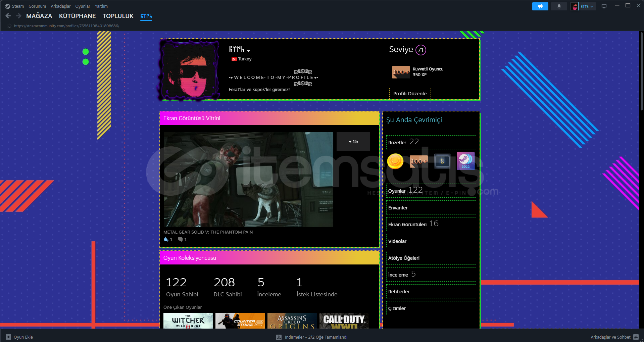Switch to the KÜTÜPHANE tab
This screenshot has width=644, height=342.
[77, 16]
